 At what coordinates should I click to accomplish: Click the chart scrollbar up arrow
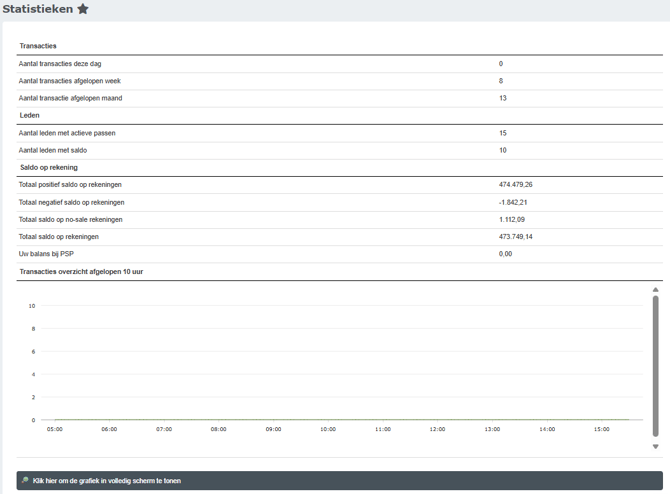(x=656, y=290)
